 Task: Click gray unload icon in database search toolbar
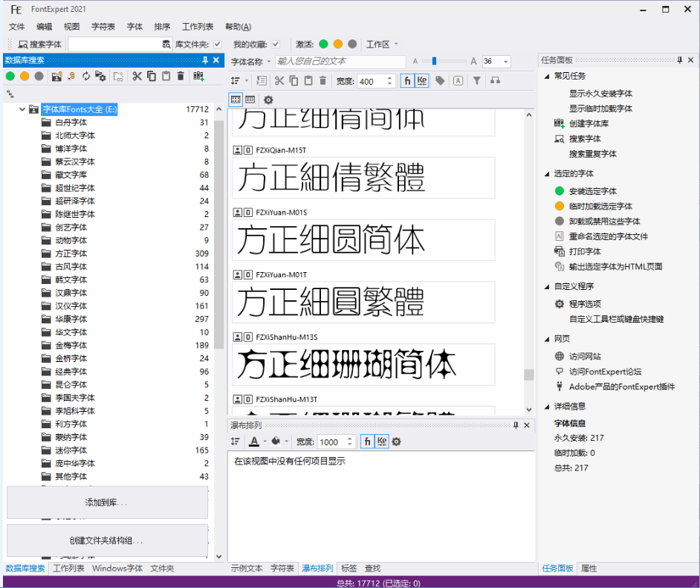point(39,77)
